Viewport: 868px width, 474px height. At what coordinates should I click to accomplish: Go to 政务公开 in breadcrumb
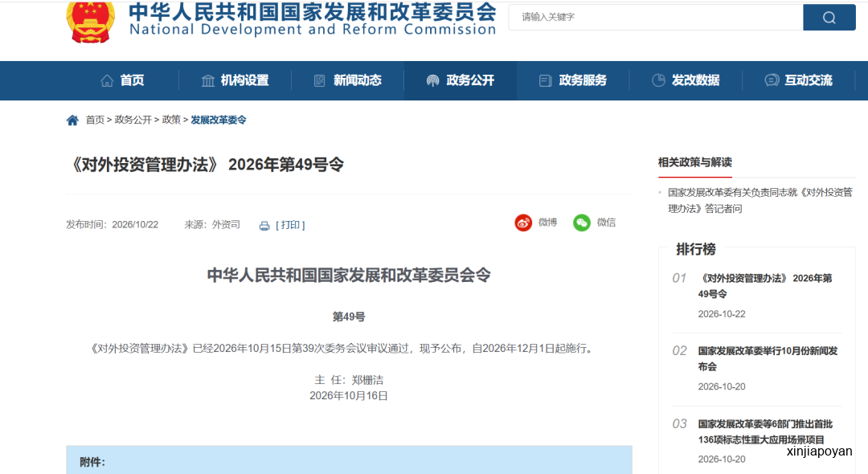[x=133, y=120]
